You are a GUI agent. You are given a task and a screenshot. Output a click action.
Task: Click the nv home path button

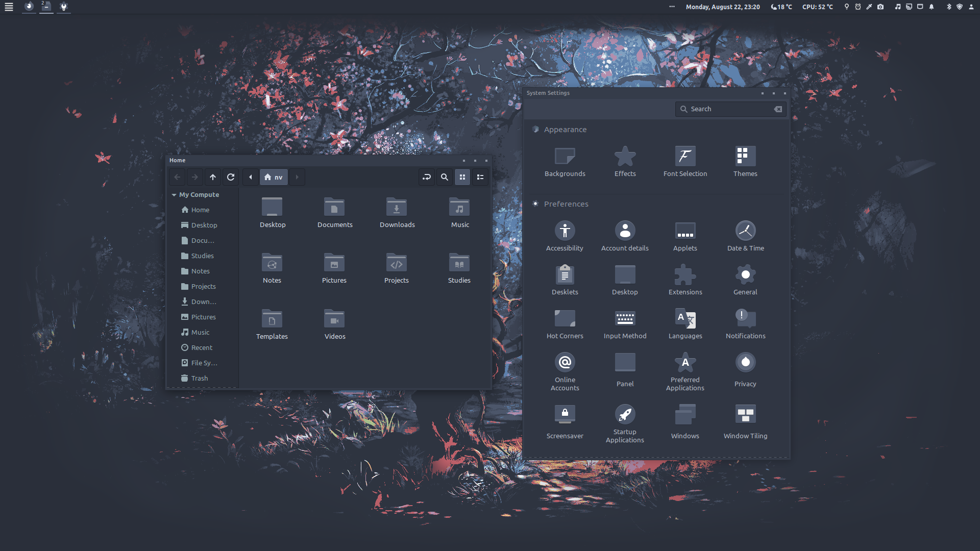[274, 177]
